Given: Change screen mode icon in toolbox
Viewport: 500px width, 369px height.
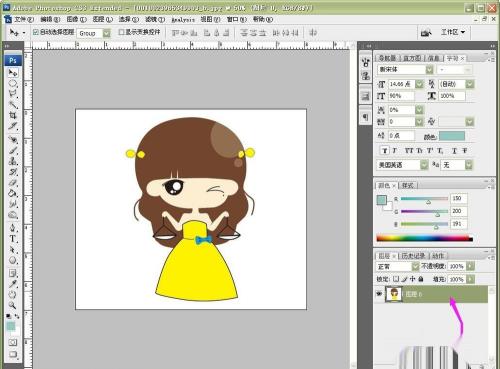Looking at the screenshot, I should click(x=13, y=354).
